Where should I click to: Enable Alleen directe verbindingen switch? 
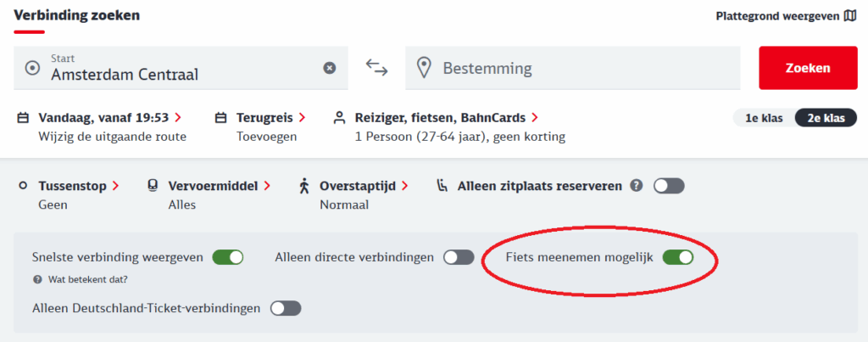pos(459,257)
